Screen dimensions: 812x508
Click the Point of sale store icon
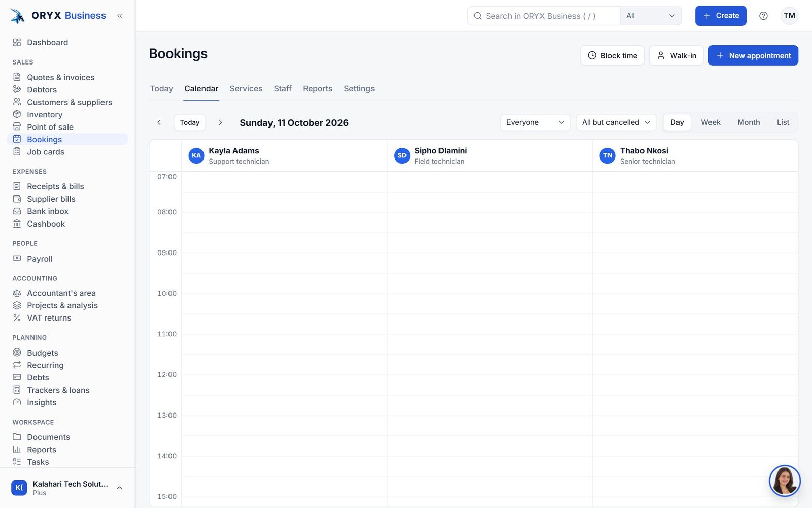17,127
